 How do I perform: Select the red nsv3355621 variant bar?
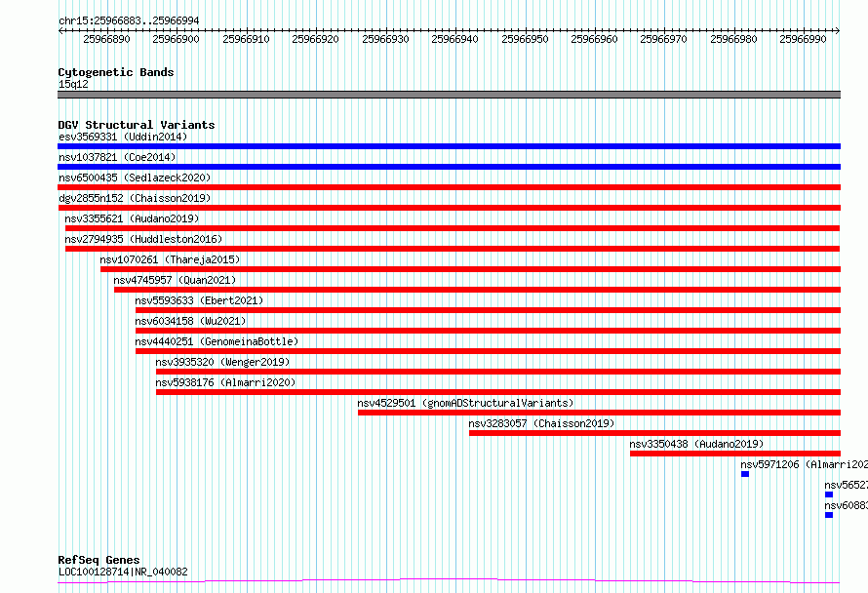tap(453, 228)
